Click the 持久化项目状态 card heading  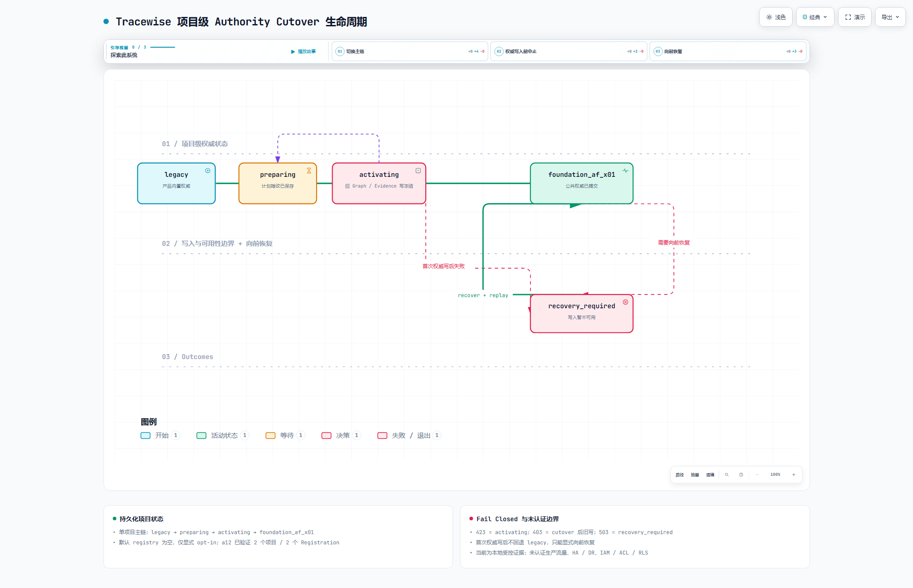pyautogui.click(x=141, y=519)
